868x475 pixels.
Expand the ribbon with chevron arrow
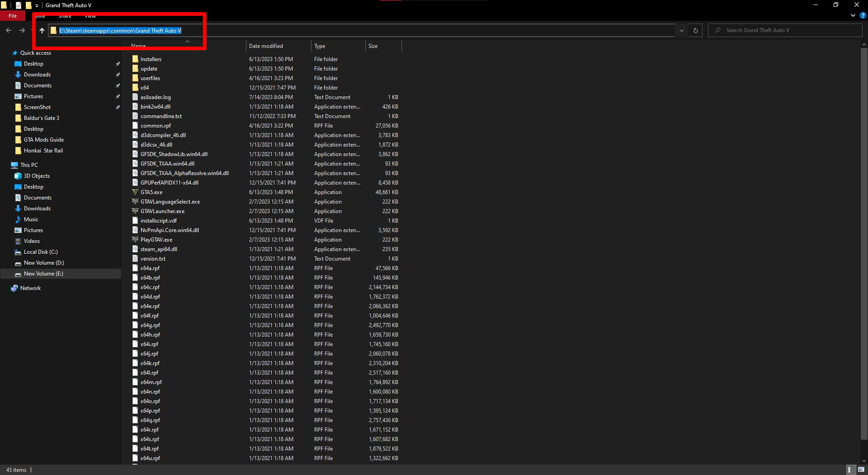click(853, 15)
